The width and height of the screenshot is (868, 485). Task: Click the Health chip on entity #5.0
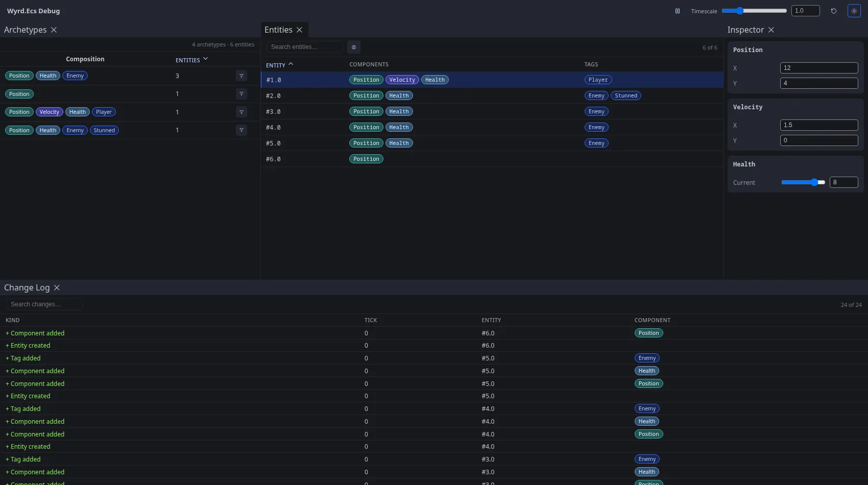pyautogui.click(x=399, y=143)
